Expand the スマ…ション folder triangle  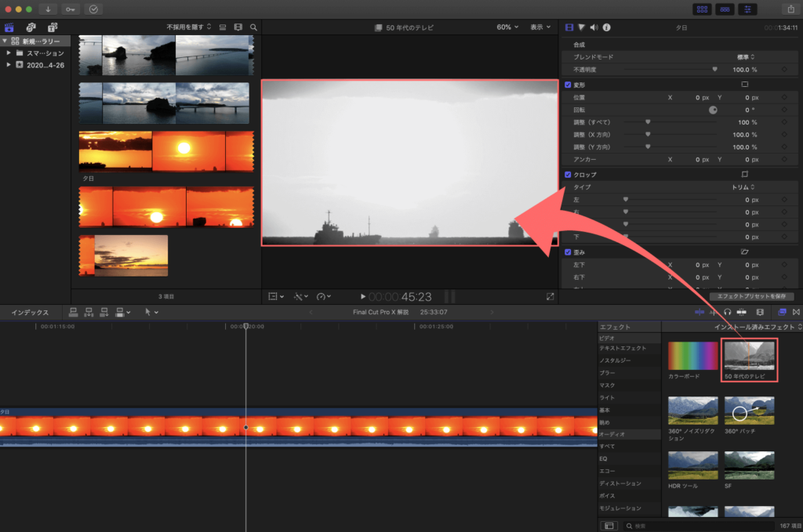point(9,52)
